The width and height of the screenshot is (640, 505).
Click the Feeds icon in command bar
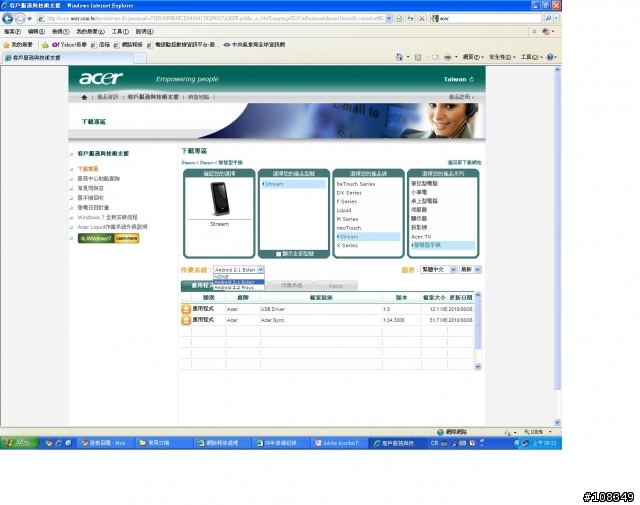[x=418, y=57]
